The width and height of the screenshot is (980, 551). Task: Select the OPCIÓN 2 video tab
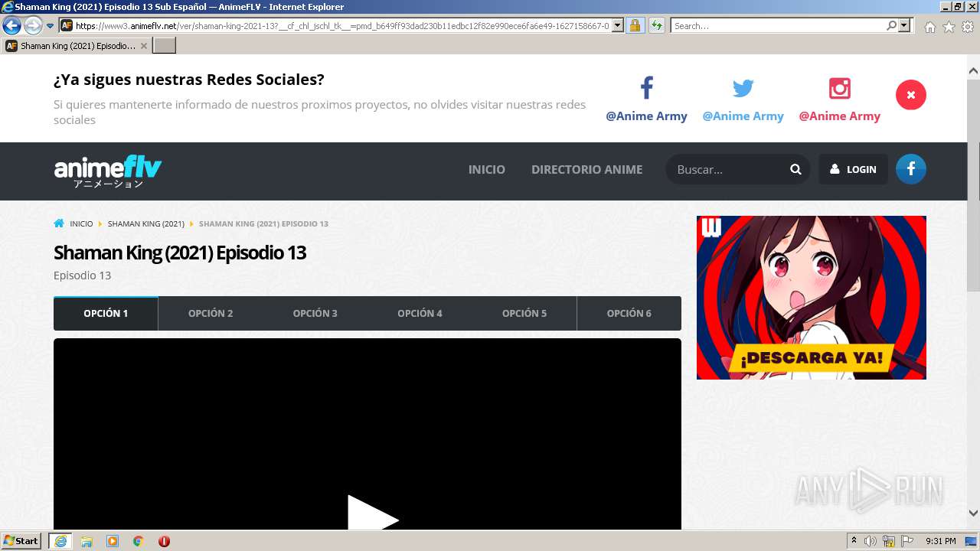click(x=211, y=314)
